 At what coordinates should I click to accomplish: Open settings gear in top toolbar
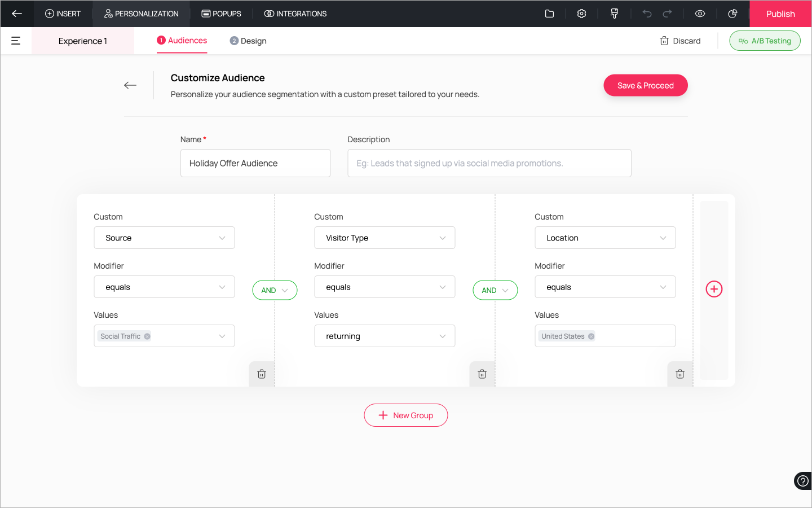[581, 14]
